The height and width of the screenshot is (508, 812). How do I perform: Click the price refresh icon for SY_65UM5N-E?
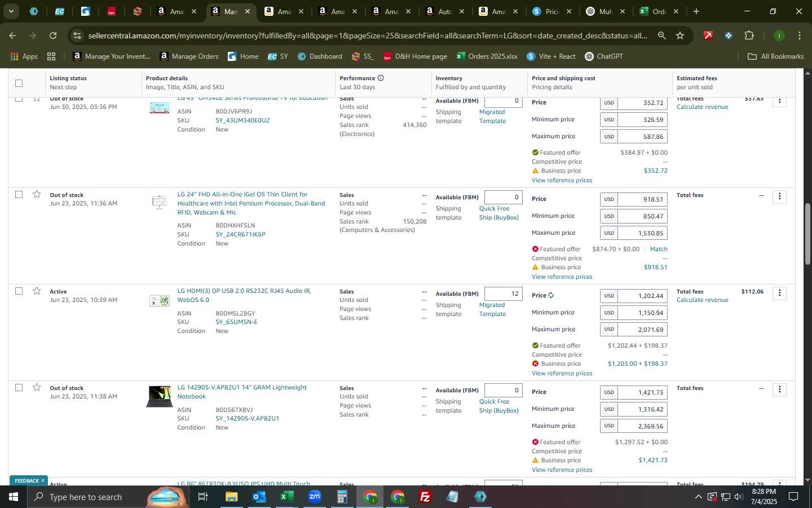[551, 295]
